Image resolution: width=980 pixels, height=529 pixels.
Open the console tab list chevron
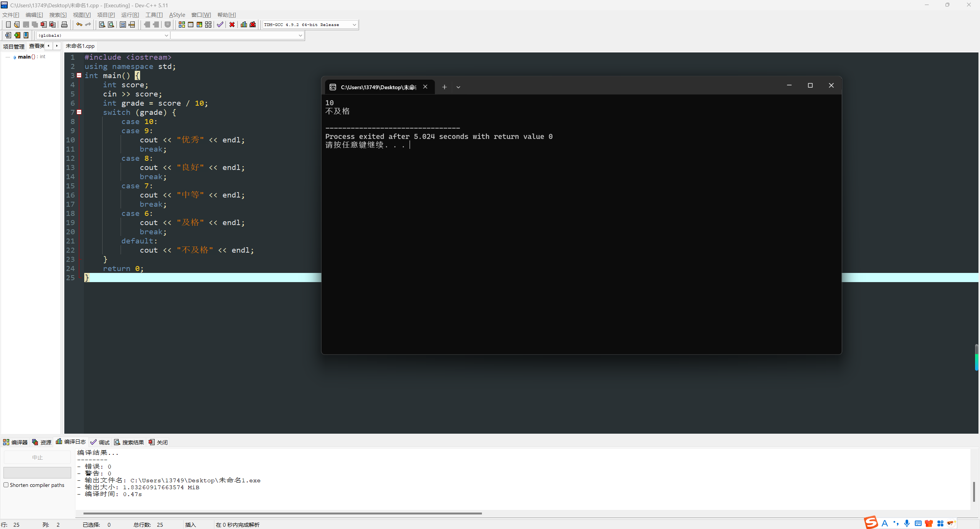(458, 87)
